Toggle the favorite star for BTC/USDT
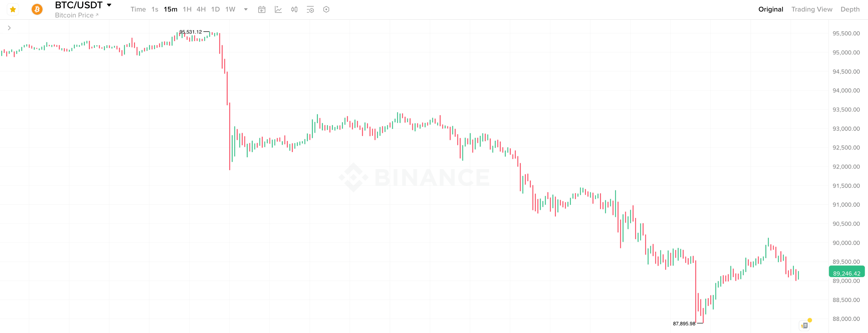This screenshot has width=868, height=333. coord(13,9)
